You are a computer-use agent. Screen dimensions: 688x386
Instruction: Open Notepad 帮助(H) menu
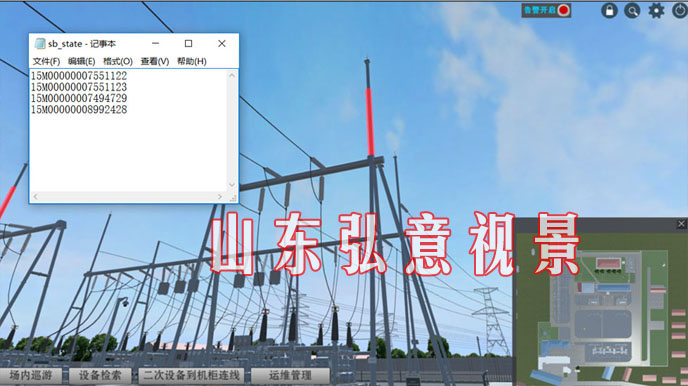click(192, 61)
